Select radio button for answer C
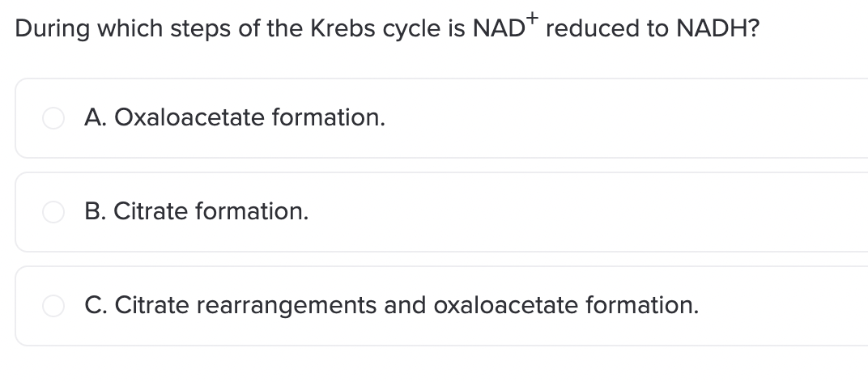Viewport: 868px width, 382px height. coord(53,306)
